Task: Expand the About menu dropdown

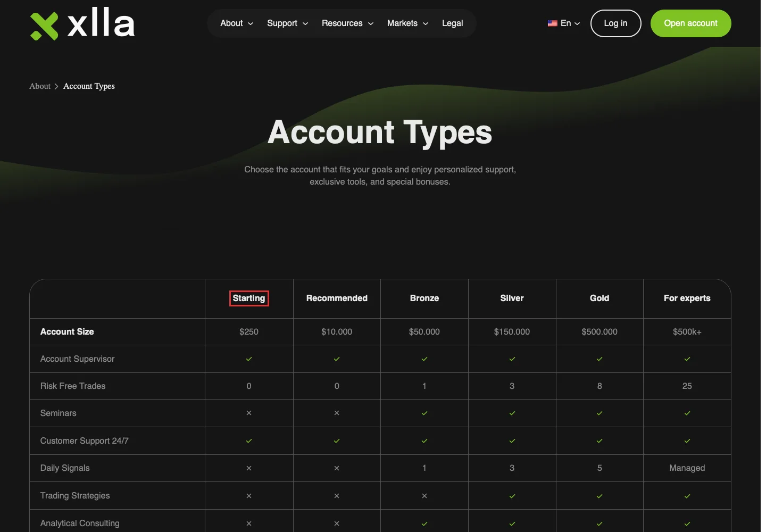Action: point(237,23)
